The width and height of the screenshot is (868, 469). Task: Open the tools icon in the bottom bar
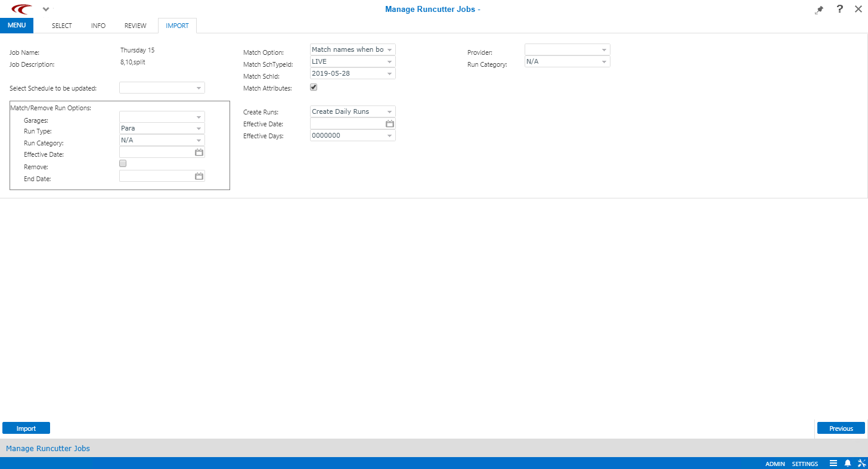click(862, 463)
